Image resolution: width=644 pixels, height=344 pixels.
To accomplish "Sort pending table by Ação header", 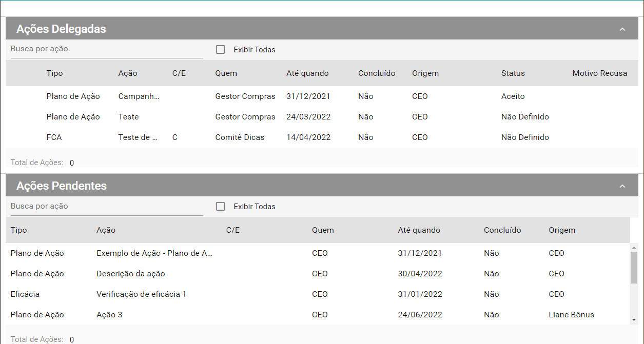I will (106, 230).
